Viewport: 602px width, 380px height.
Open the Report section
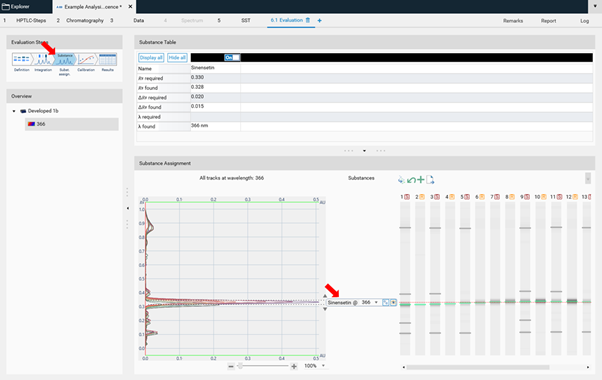pyautogui.click(x=548, y=21)
